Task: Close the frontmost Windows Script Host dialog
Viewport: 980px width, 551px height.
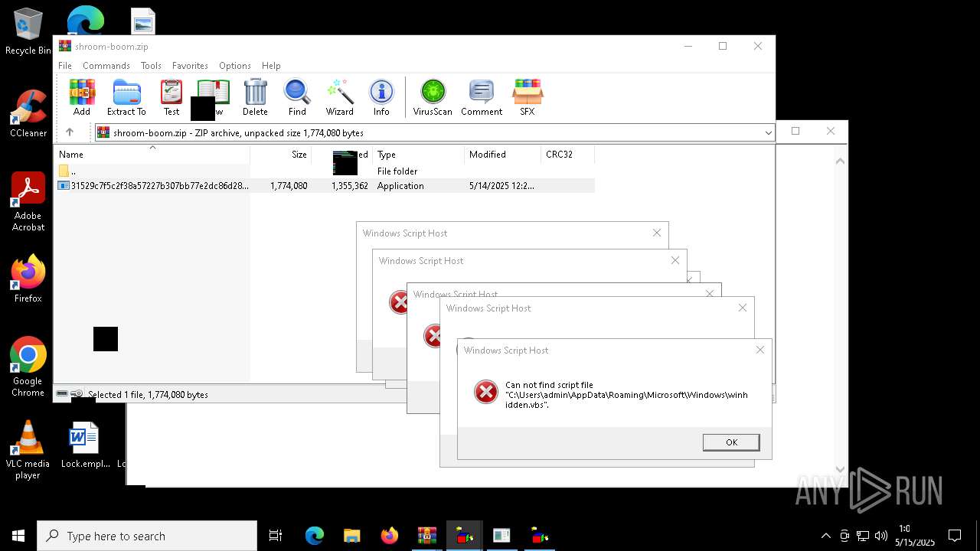Action: tap(759, 350)
